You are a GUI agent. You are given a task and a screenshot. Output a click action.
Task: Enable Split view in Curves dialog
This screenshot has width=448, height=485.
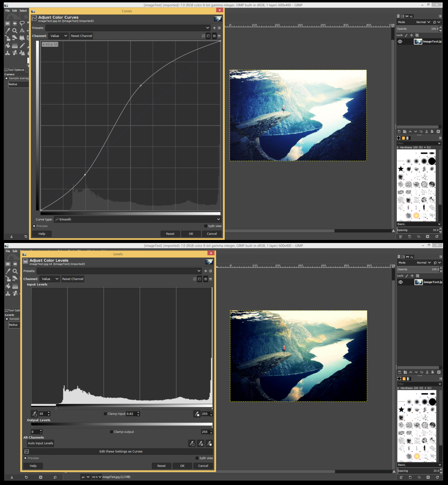click(206, 226)
